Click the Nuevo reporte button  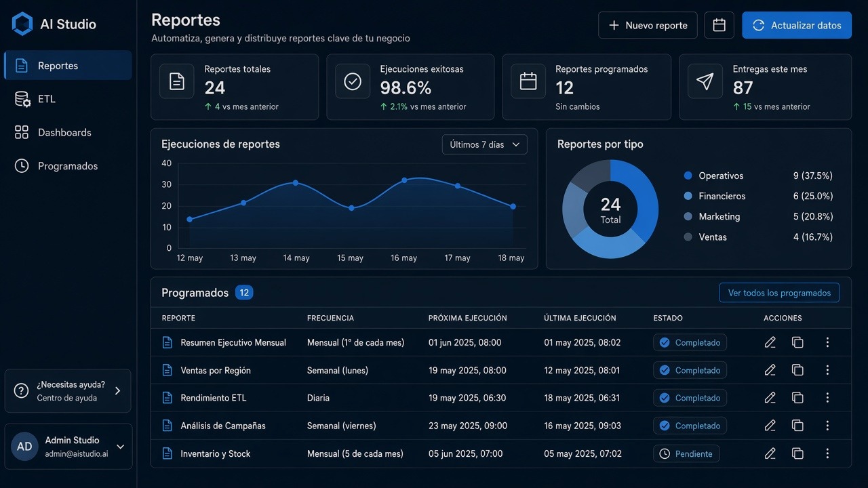[648, 25]
